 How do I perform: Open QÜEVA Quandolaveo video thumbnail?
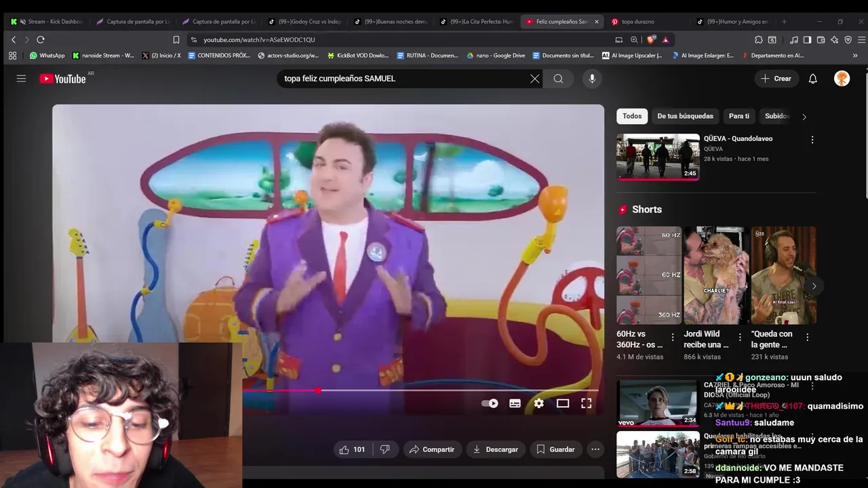pos(658,157)
